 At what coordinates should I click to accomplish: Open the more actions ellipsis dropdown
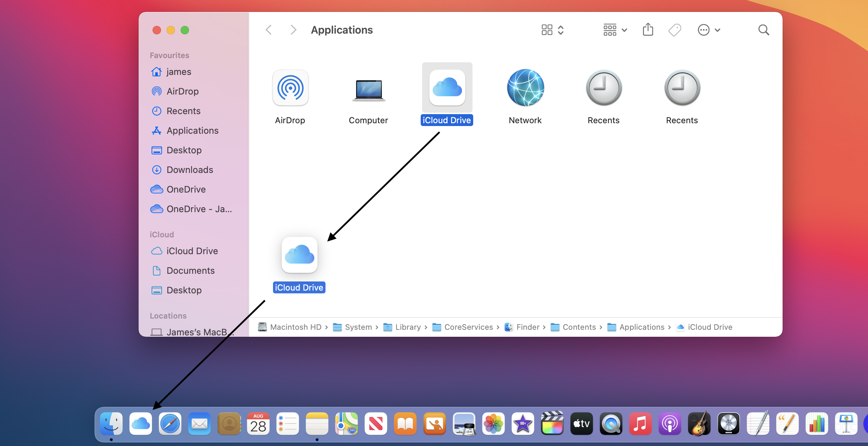tap(708, 30)
